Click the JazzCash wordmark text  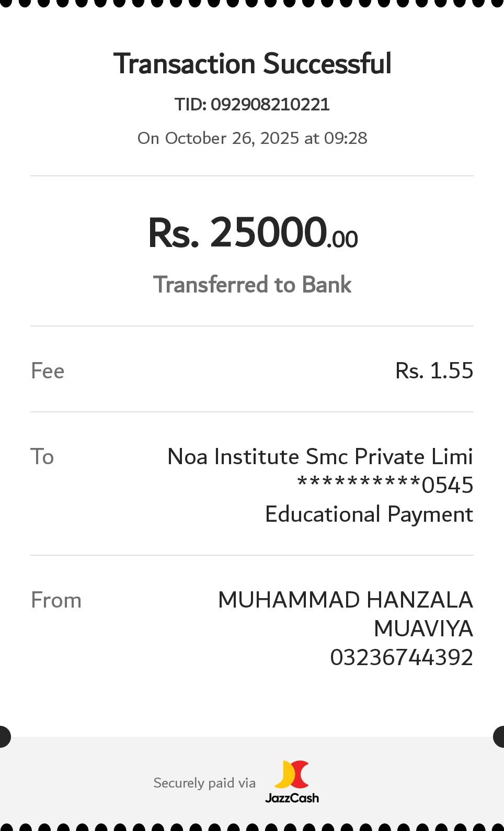coord(292,798)
